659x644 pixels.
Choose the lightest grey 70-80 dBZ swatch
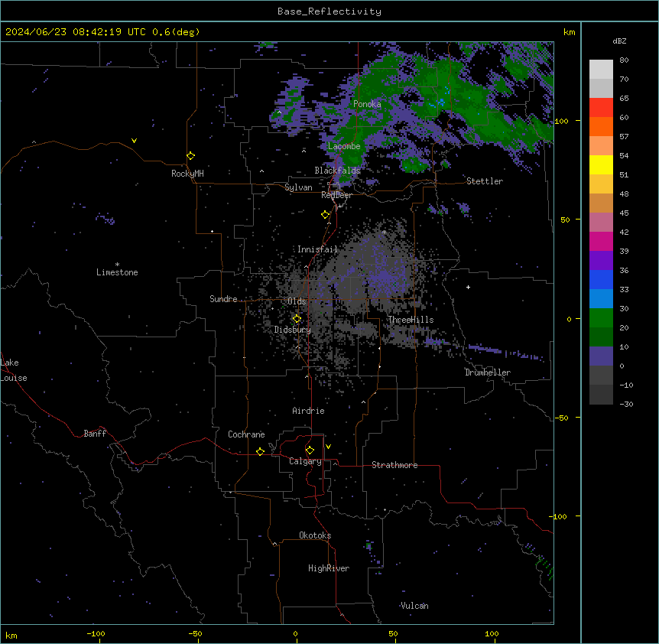(x=601, y=70)
